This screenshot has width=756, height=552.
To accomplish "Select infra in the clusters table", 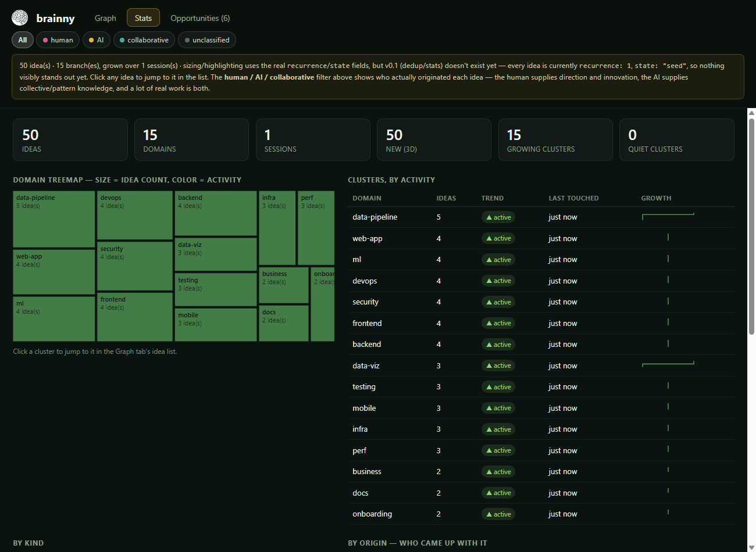I will click(x=360, y=429).
